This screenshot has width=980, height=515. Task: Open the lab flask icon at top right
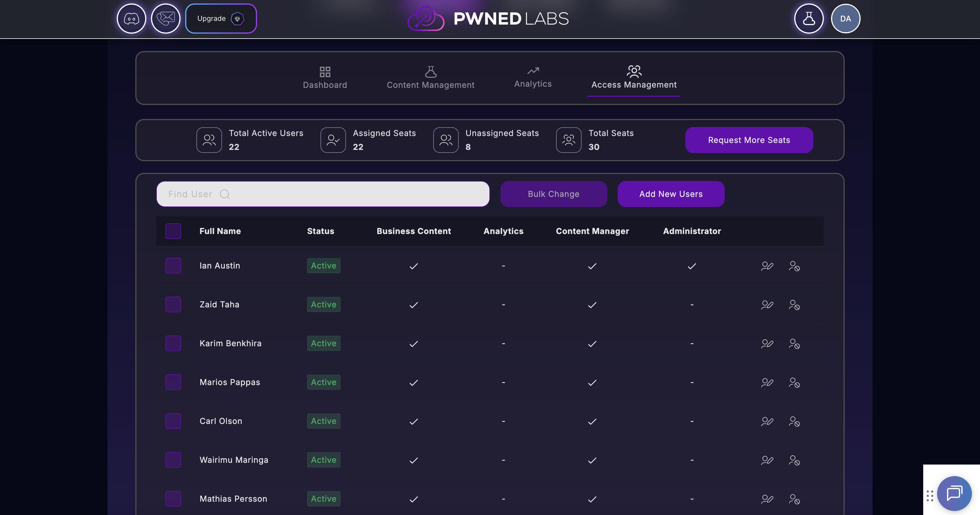808,19
